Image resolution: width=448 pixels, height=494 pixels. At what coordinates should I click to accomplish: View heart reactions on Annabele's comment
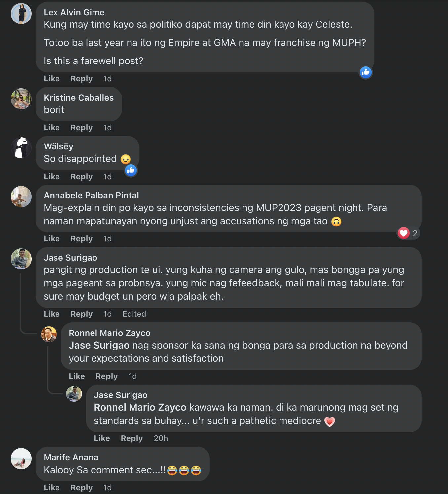coord(408,233)
